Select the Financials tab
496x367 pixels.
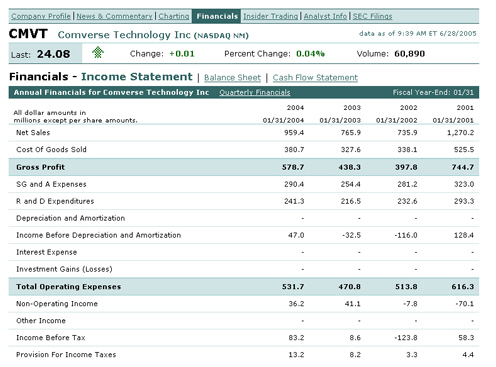(x=217, y=16)
